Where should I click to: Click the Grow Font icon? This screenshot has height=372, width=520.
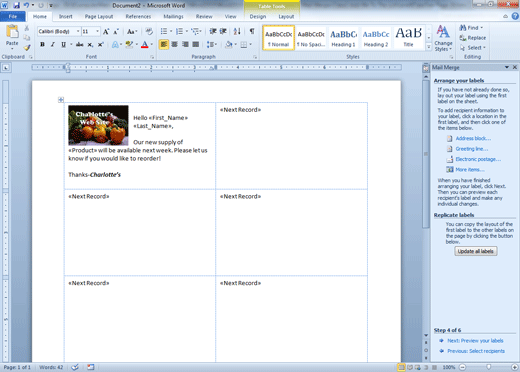tap(106, 32)
